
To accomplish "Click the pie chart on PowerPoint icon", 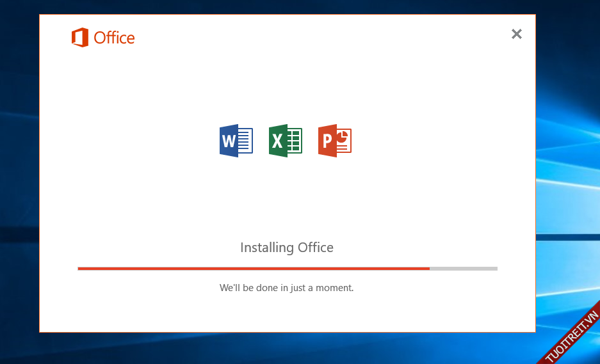I will pyautogui.click(x=343, y=136).
